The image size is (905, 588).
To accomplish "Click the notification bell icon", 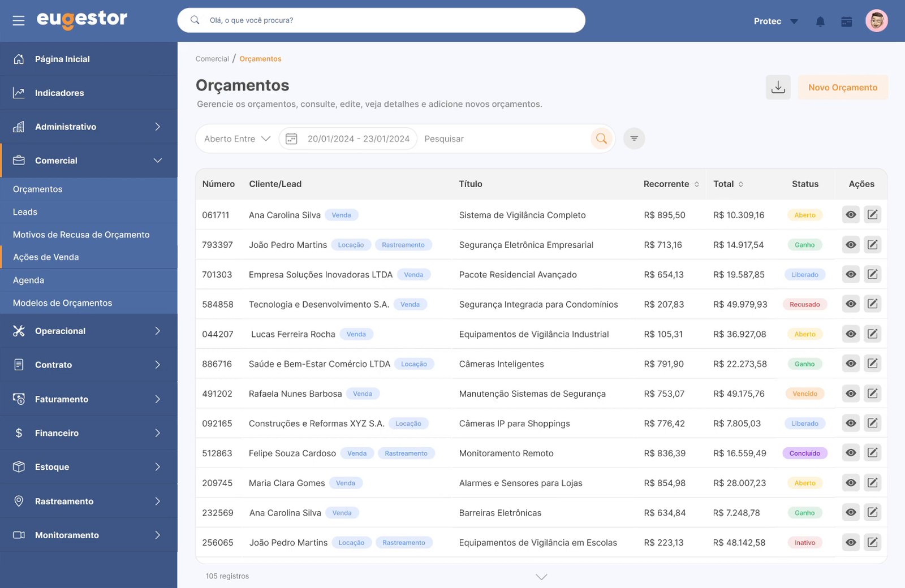I will [820, 21].
